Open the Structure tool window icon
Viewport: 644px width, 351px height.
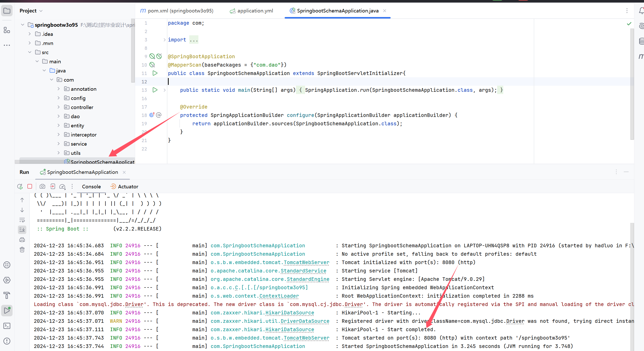click(x=7, y=30)
